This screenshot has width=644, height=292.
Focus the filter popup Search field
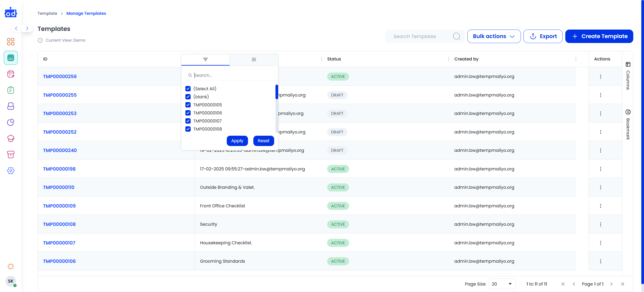tap(229, 75)
